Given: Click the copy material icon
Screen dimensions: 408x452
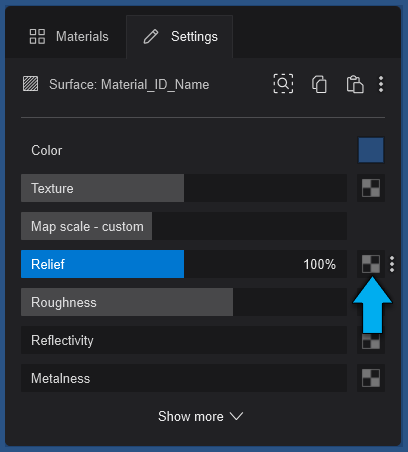Looking at the screenshot, I should click(319, 84).
